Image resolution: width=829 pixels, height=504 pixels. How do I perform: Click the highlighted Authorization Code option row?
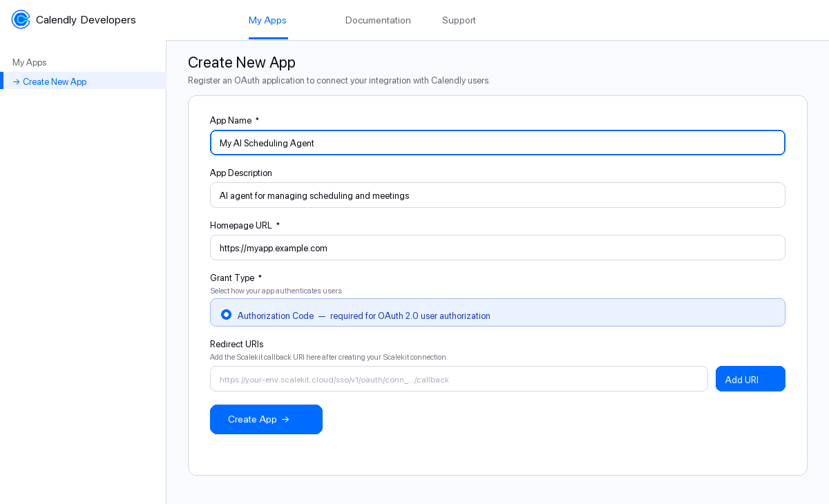click(497, 313)
